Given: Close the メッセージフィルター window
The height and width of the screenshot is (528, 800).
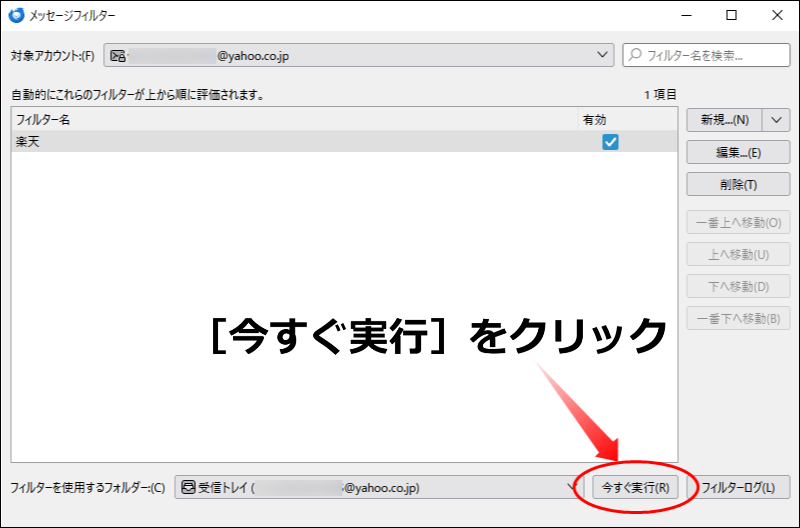Looking at the screenshot, I should pyautogui.click(x=777, y=15).
